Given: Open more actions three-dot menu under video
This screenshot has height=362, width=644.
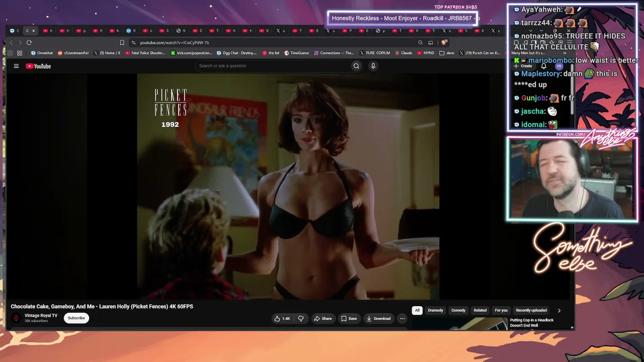Looking at the screenshot, I should click(402, 318).
